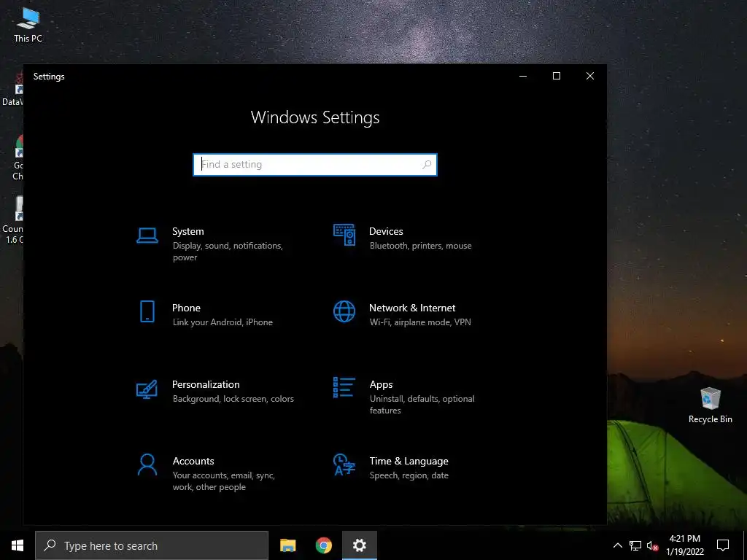Click the Settings title bar text
The width and height of the screenshot is (747, 560).
click(49, 77)
